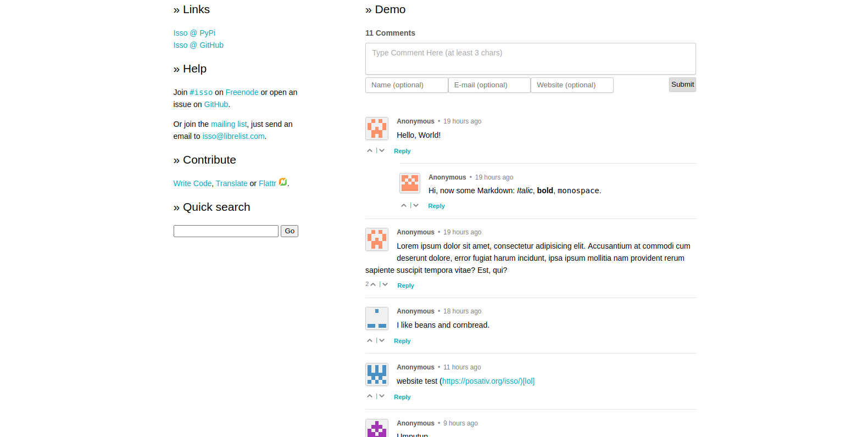Open the Isso @ PyPi link
This screenshot has width=868, height=437.
click(x=194, y=33)
